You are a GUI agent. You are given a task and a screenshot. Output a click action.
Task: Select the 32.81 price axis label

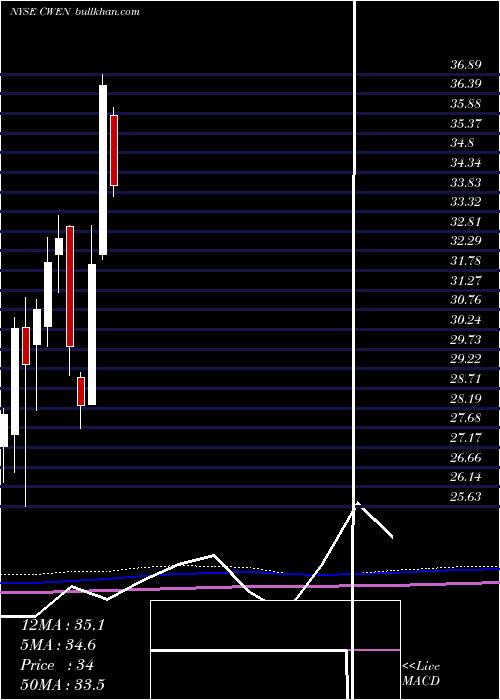point(466,222)
